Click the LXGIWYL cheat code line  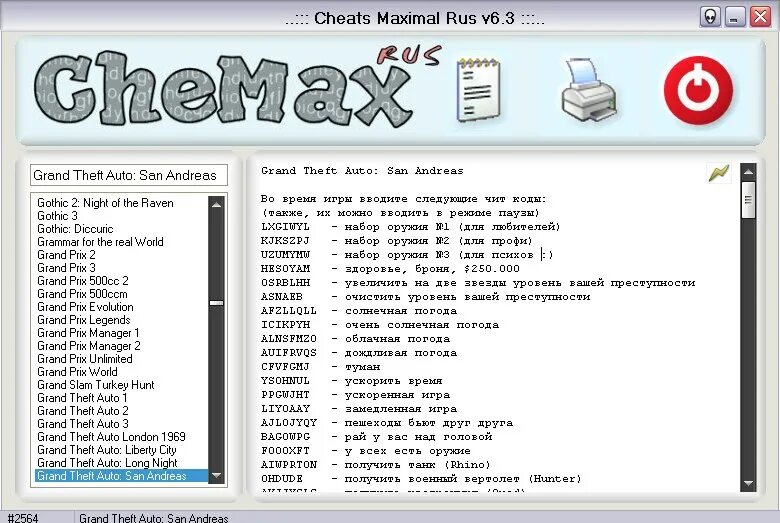click(x=410, y=227)
